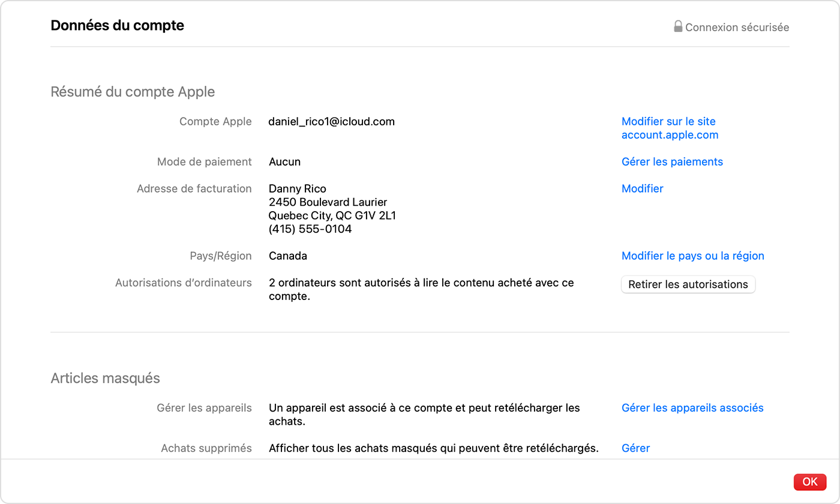
Task: Click the Données du compte heading
Action: pyautogui.click(x=118, y=25)
